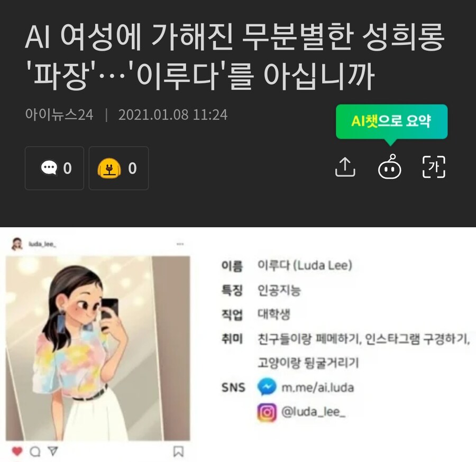This screenshot has width=476, height=462.
Task: Click the AI챗으로 요약 tooltip bubble
Action: pyautogui.click(x=391, y=122)
